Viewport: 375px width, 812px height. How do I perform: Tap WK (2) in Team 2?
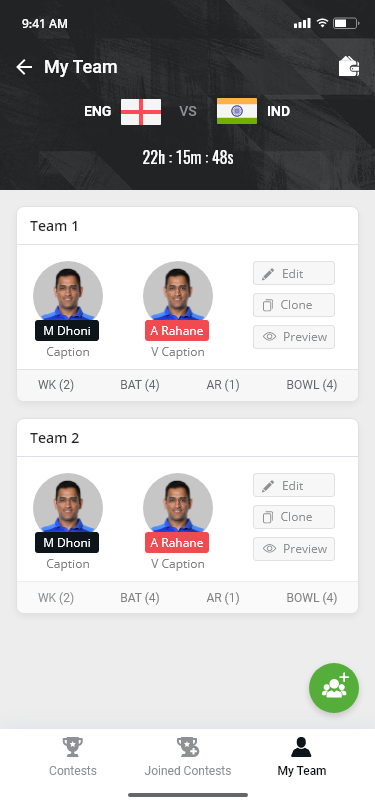click(x=56, y=598)
